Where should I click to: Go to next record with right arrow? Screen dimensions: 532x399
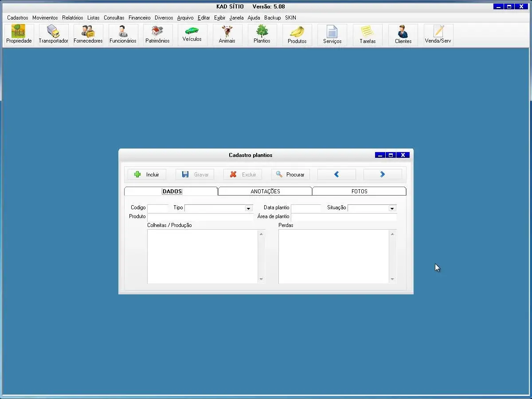coord(383,175)
